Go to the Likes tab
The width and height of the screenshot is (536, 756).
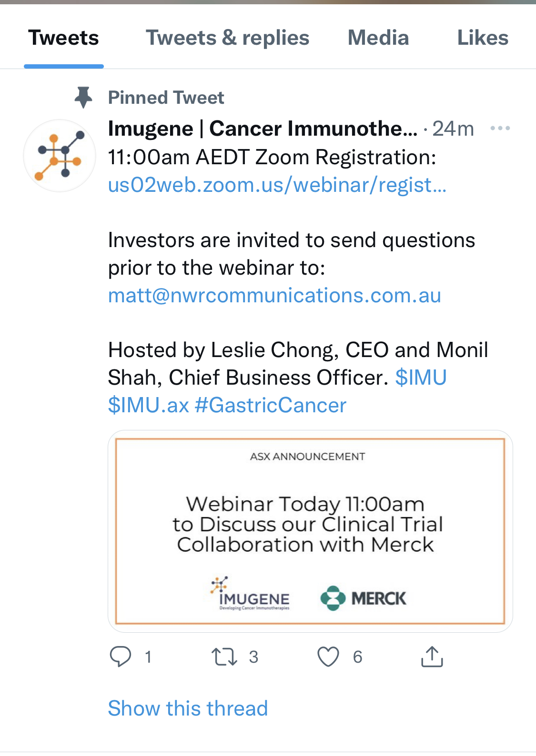(483, 38)
